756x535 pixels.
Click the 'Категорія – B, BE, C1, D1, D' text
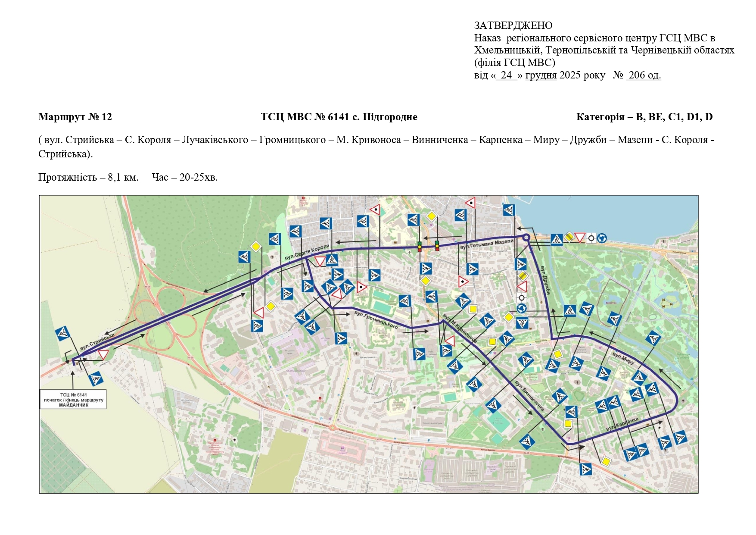pyautogui.click(x=644, y=117)
